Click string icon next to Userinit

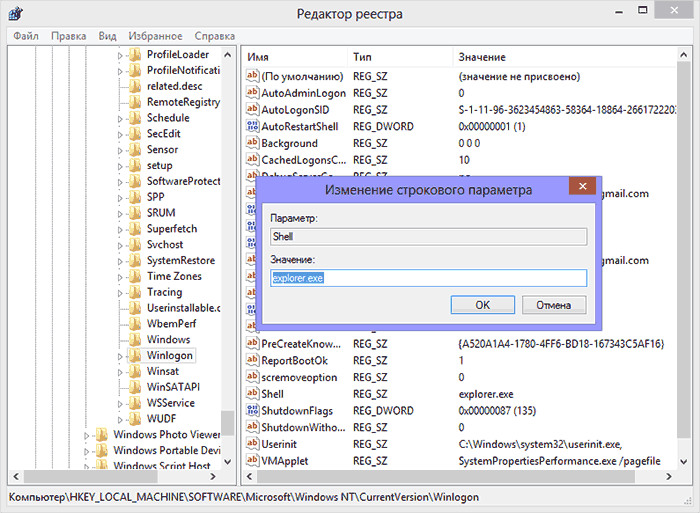click(x=252, y=444)
